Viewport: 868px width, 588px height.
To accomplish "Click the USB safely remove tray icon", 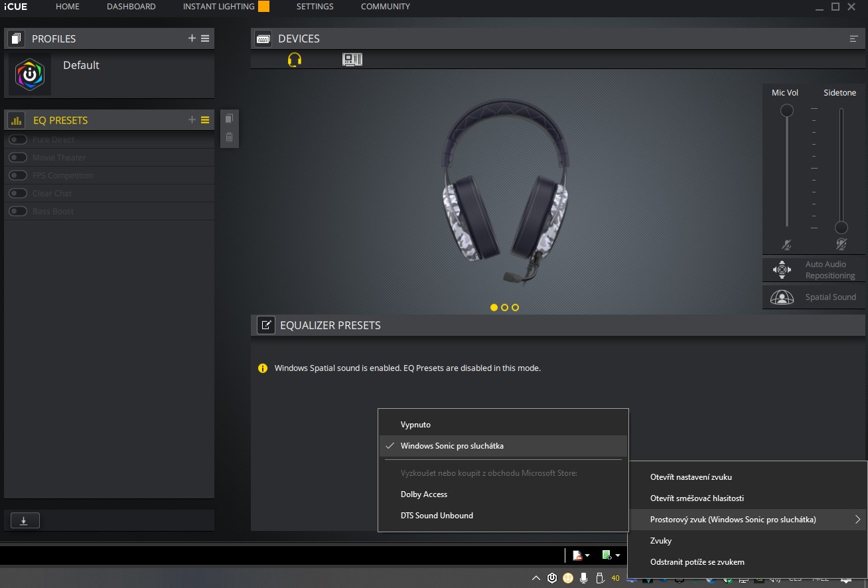I will [600, 578].
